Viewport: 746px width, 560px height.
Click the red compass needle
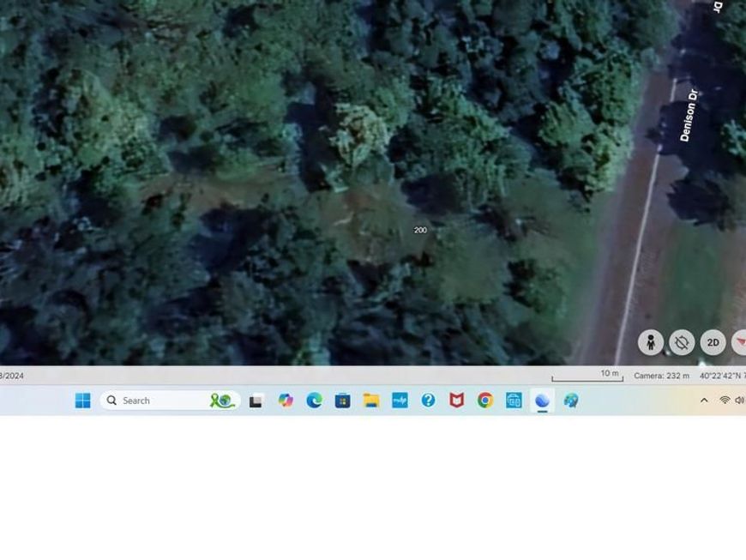740,342
